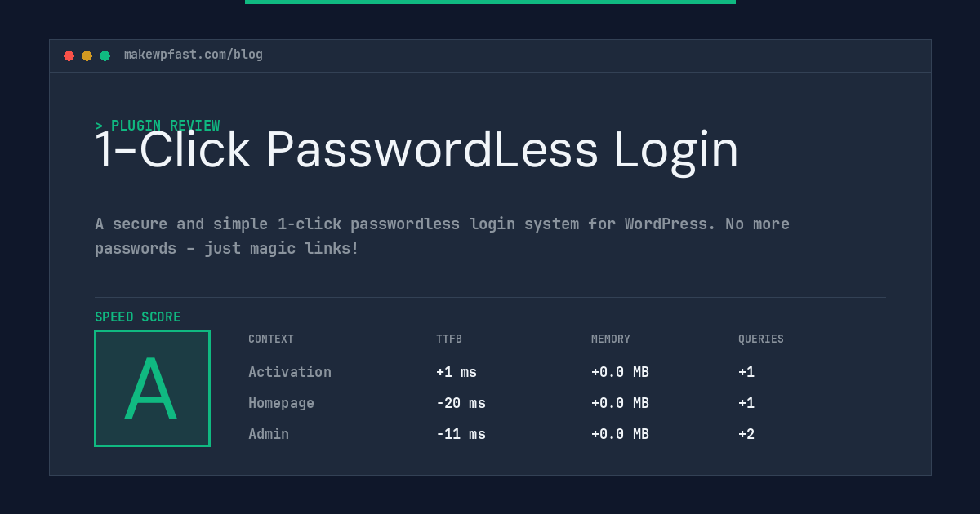This screenshot has height=514, width=980.
Task: Click the Homepage queries value +1
Action: (x=746, y=403)
